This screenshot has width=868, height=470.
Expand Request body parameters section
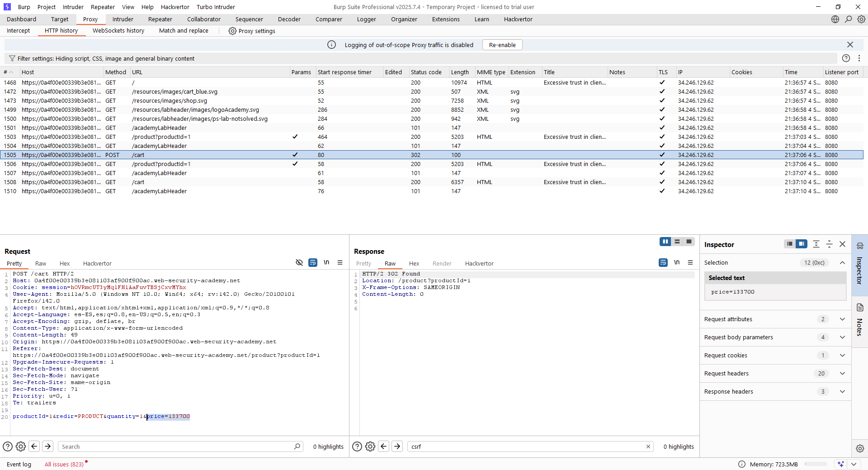point(842,337)
